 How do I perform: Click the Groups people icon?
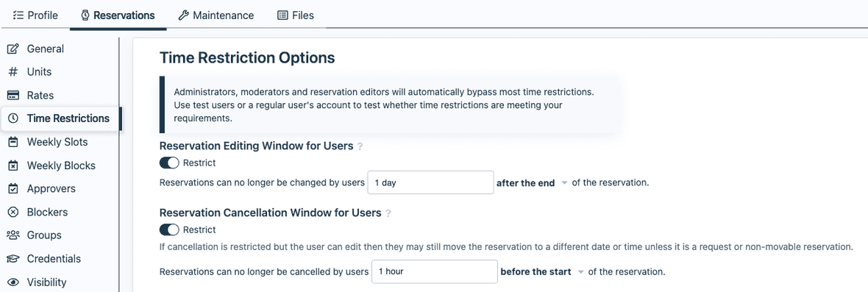pyautogui.click(x=13, y=235)
